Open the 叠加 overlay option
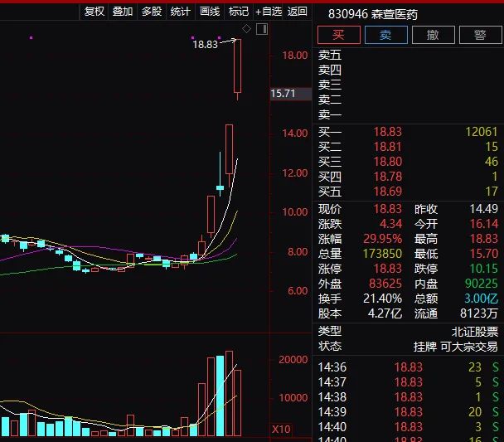 (x=123, y=12)
